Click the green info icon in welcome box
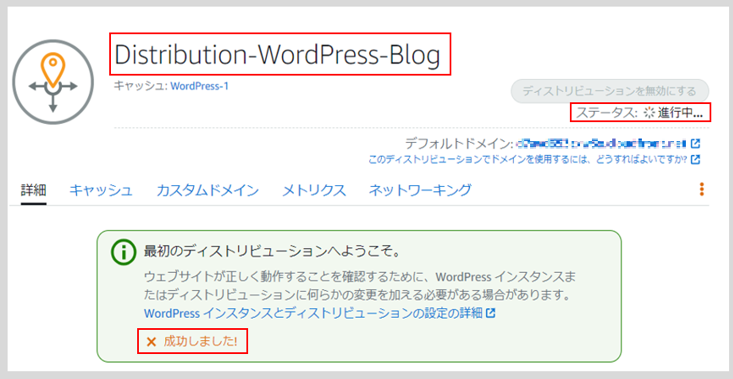 click(123, 253)
